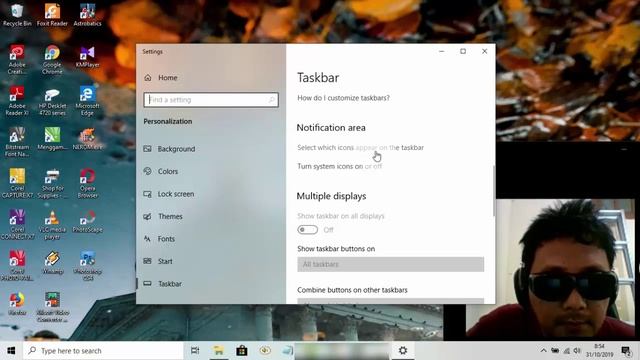The image size is (640, 360).
Task: Click How do I customize taskbars link
Action: click(x=343, y=98)
